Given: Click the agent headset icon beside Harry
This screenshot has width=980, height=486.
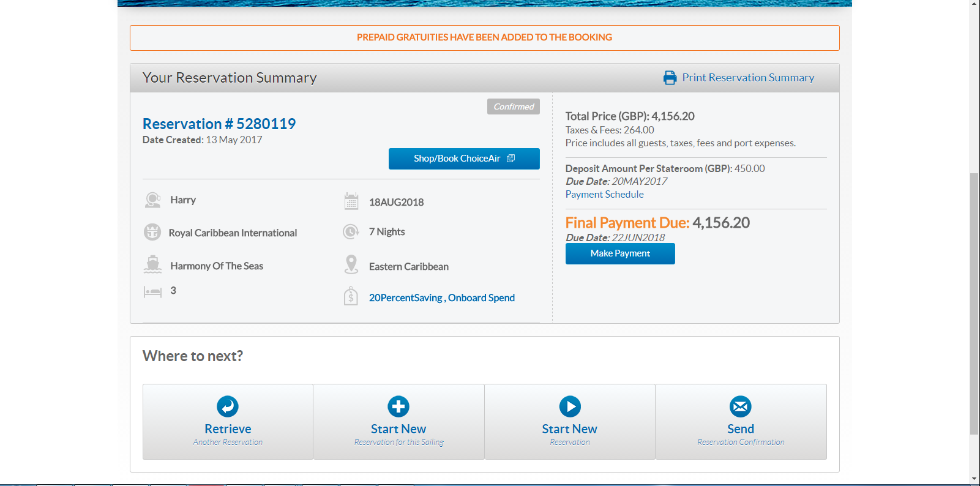Looking at the screenshot, I should tap(152, 200).
